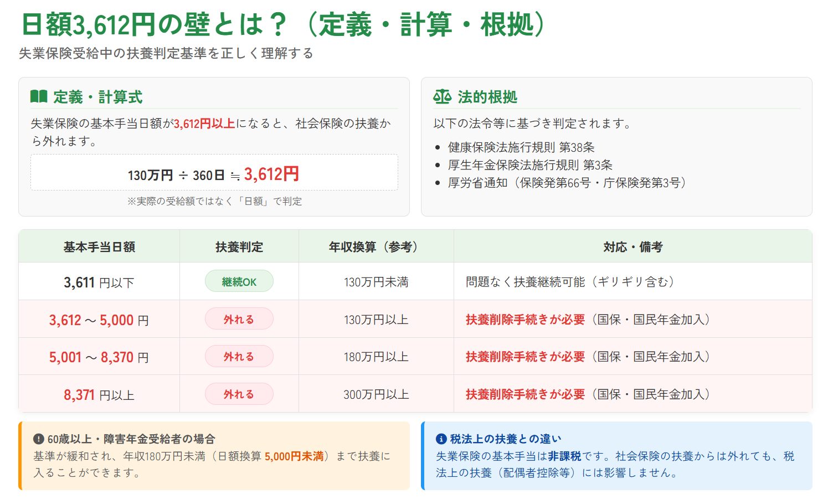Click the info icon beside 税法上の扶養との違い
833x504 pixels.
coord(441,439)
